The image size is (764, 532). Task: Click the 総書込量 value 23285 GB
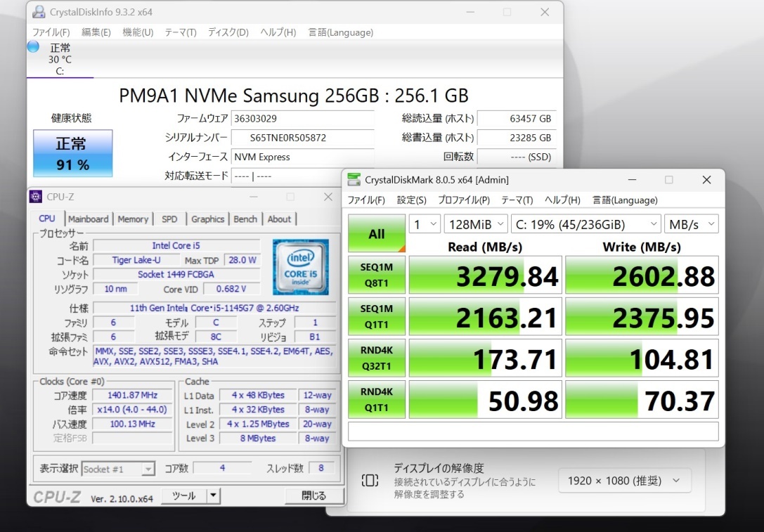point(516,138)
